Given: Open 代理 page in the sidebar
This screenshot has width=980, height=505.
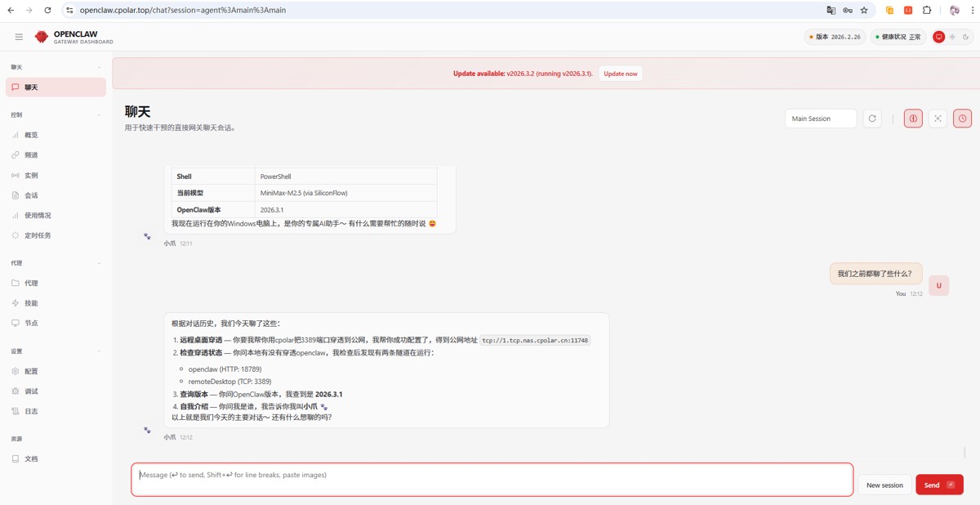Looking at the screenshot, I should [56, 283].
